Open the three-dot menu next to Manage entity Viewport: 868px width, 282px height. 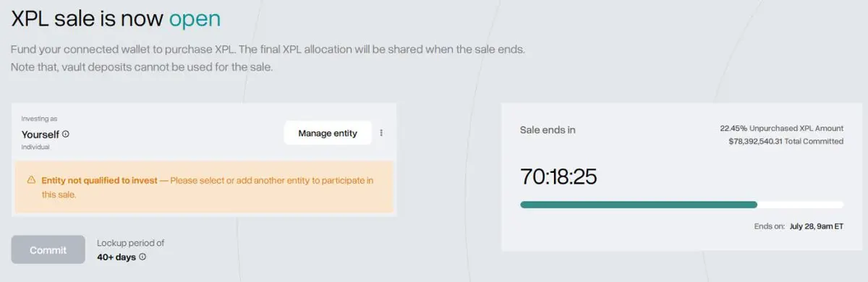pos(381,133)
